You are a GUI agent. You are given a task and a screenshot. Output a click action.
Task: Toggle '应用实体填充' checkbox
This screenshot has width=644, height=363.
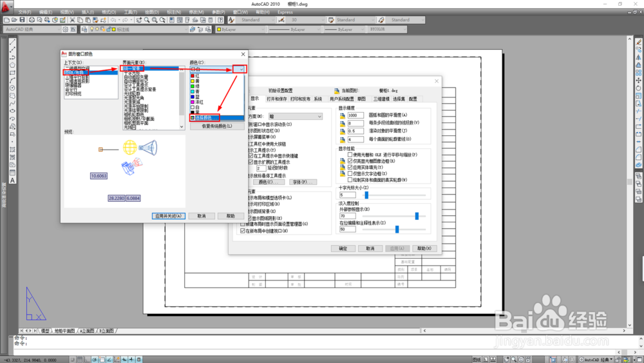point(350,168)
